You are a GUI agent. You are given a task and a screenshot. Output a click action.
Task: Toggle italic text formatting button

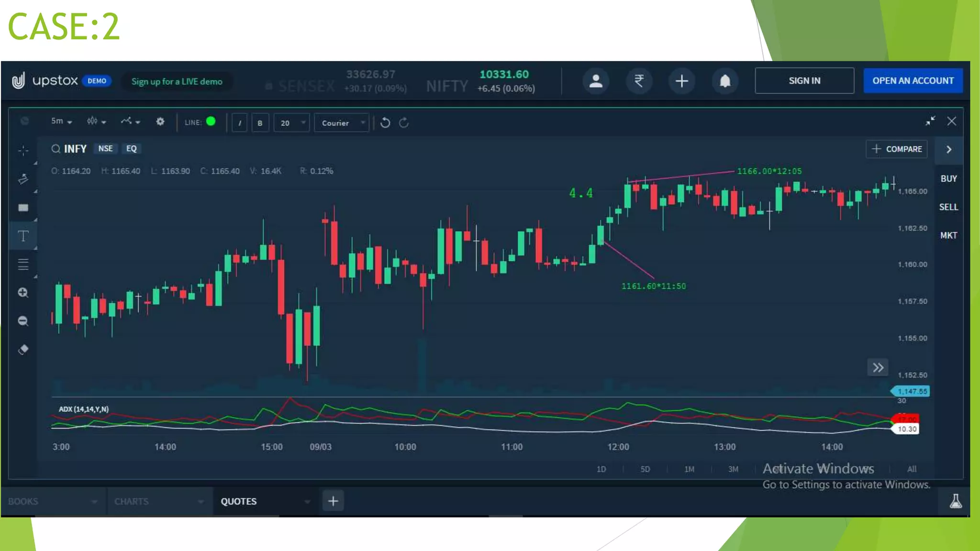[x=240, y=123]
